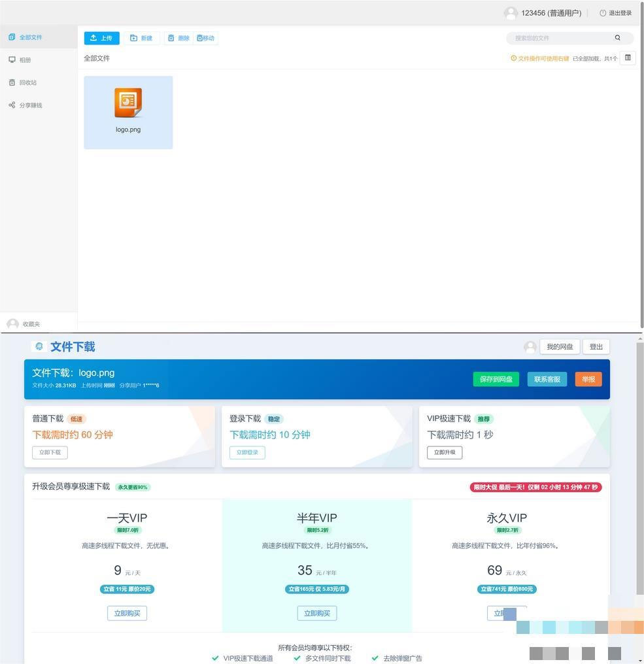Open the logo.png file thumbnail

click(x=128, y=102)
